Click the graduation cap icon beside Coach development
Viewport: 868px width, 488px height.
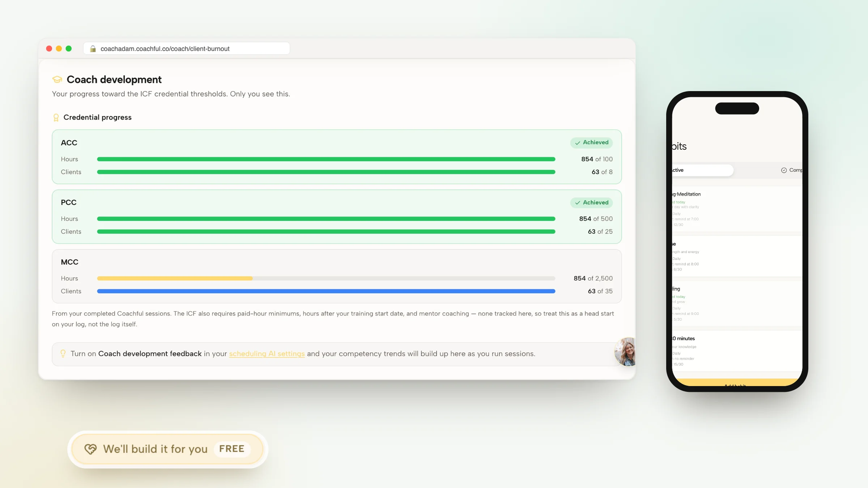[x=57, y=80]
